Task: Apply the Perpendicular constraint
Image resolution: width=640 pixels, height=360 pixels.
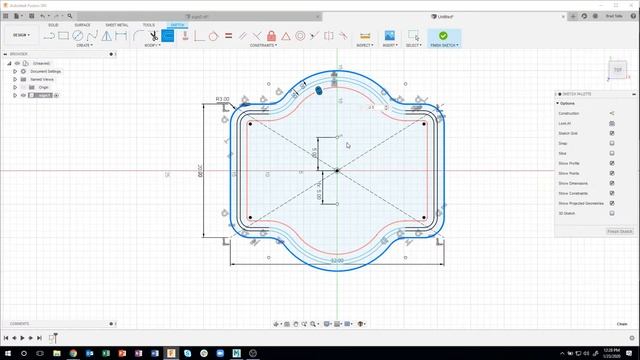Action: coord(257,36)
